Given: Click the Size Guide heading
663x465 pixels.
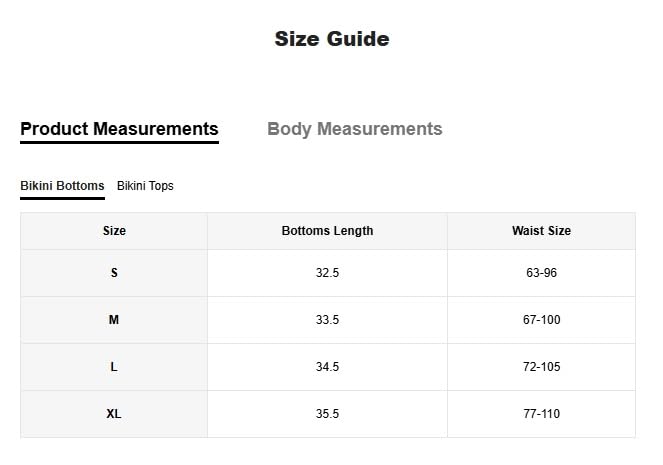Looking at the screenshot, I should [331, 39].
